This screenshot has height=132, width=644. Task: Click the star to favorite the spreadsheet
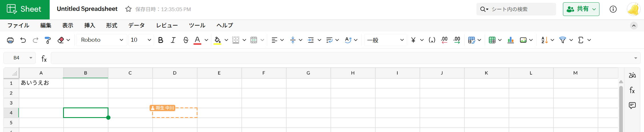tap(128, 9)
